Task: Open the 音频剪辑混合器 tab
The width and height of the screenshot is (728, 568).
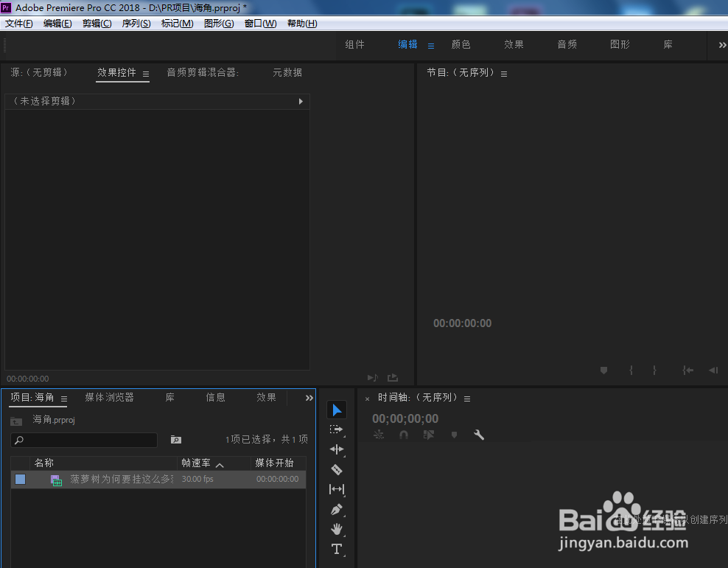Action: coord(203,72)
